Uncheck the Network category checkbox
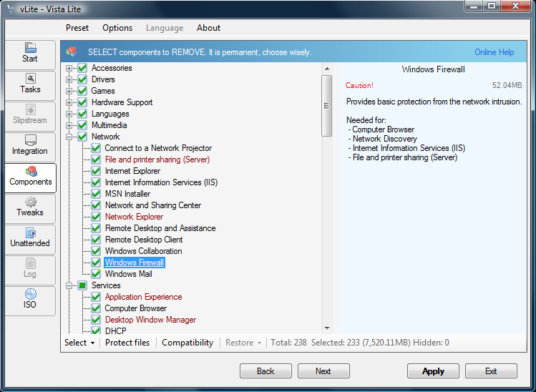 pyautogui.click(x=82, y=137)
